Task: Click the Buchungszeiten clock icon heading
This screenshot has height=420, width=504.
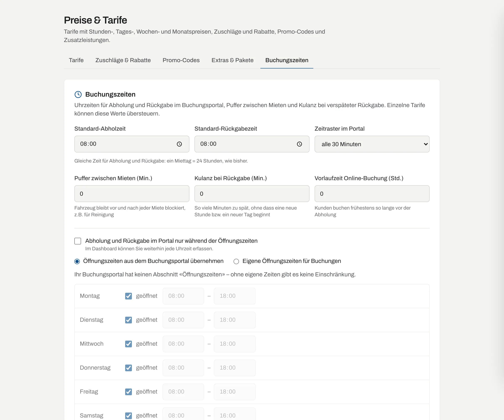Action: click(78, 94)
